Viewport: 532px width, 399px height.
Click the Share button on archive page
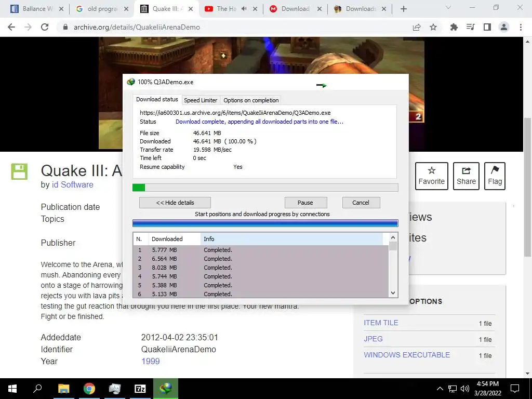tap(466, 176)
